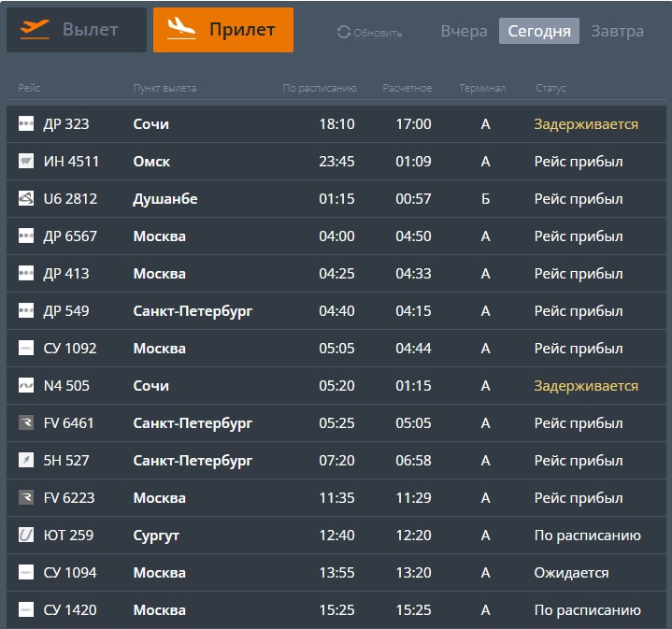Click UTair logo next to ЮТ 259
The image size is (672, 629).
tap(26, 536)
